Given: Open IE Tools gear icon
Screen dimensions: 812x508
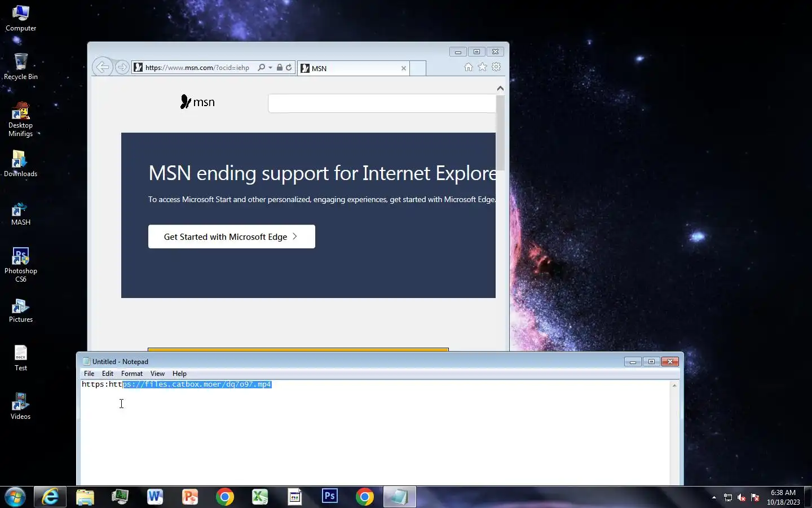Looking at the screenshot, I should coord(496,67).
